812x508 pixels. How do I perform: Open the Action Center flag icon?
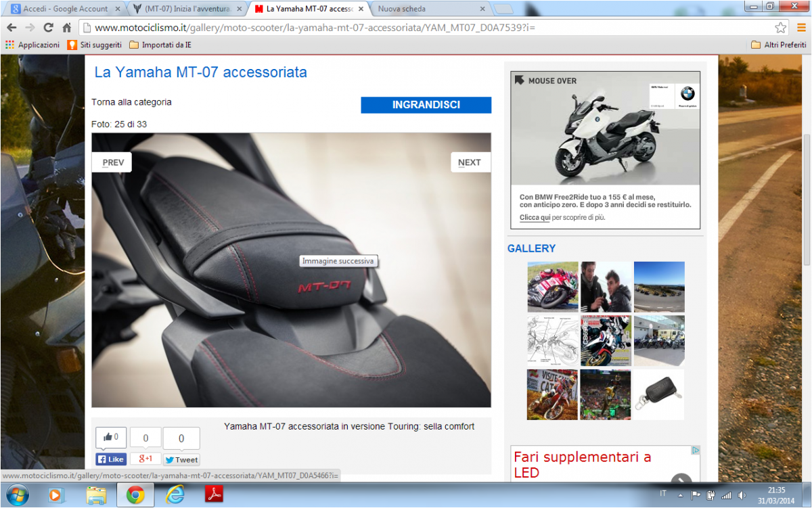click(x=696, y=495)
